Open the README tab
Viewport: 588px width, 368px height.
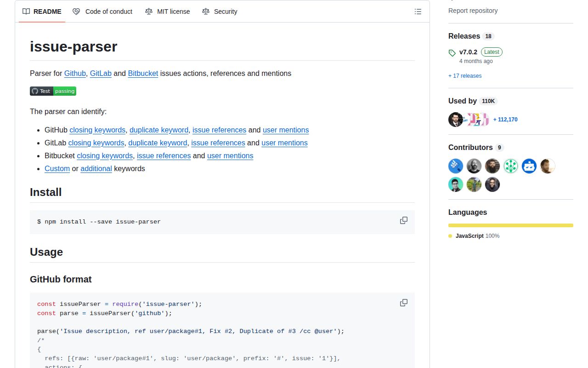tap(42, 11)
